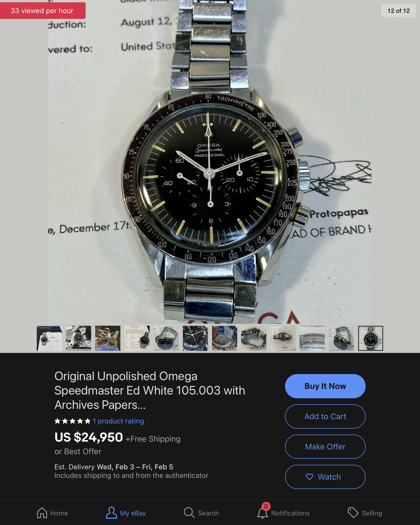Open the Home tab icon
The width and height of the screenshot is (420, 525).
42,513
